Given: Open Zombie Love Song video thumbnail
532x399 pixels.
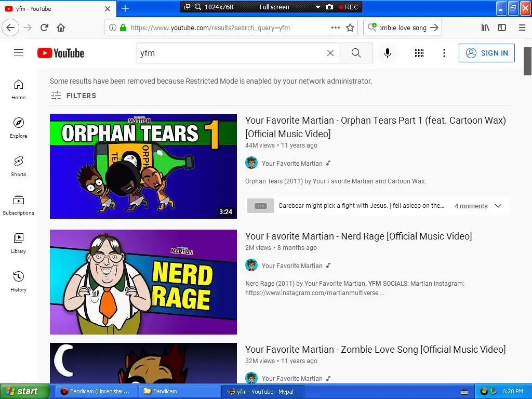Looking at the screenshot, I should 143,363.
